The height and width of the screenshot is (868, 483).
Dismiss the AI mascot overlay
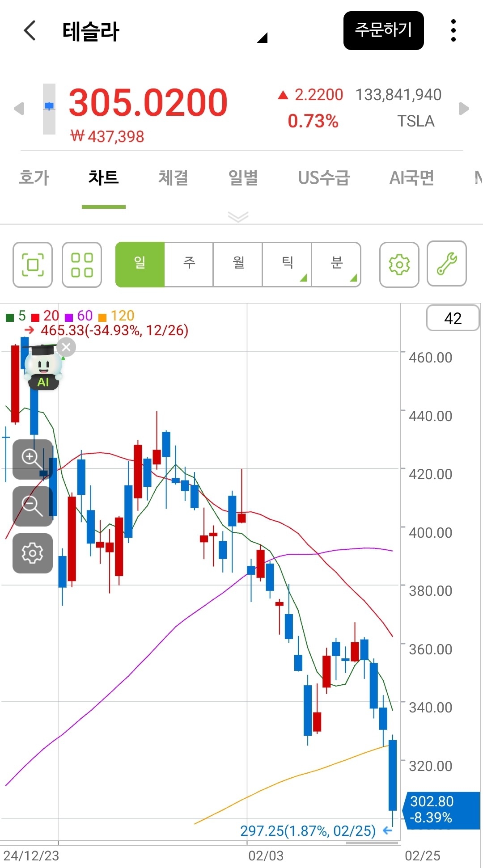(67, 347)
